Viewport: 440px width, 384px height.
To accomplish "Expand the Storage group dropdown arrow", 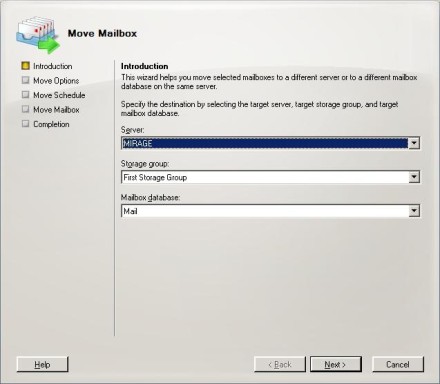I will coord(414,177).
